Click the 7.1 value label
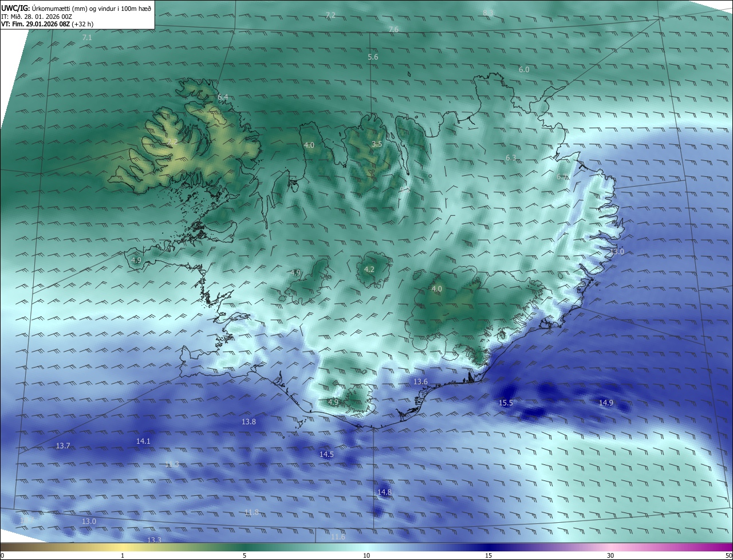Screen dimensions: 733x560 [x=87, y=37]
